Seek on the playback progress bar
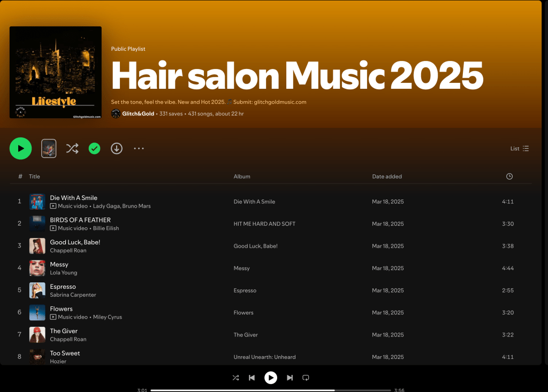This screenshot has height=392, width=548. 271,390
